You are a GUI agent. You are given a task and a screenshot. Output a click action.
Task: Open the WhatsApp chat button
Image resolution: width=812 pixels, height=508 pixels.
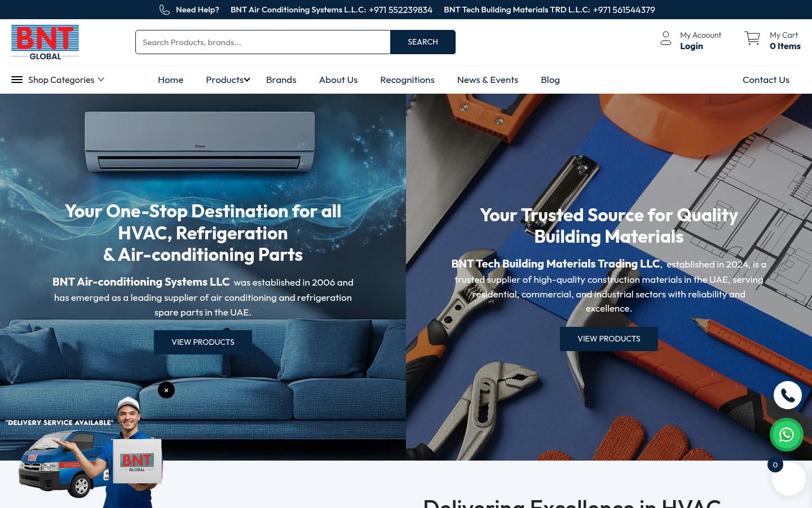(x=787, y=435)
